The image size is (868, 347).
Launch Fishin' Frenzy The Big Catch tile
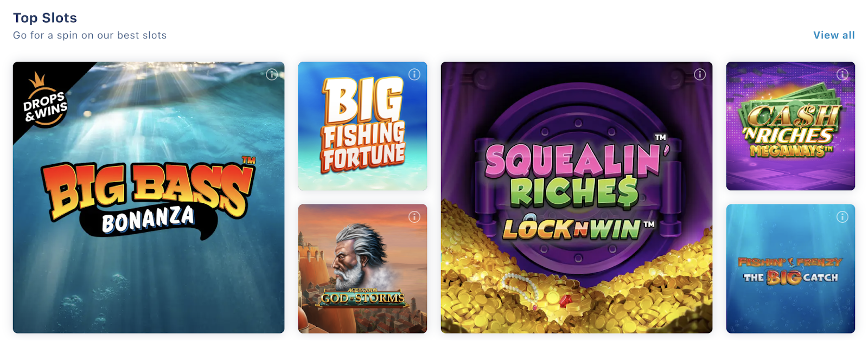point(790,268)
